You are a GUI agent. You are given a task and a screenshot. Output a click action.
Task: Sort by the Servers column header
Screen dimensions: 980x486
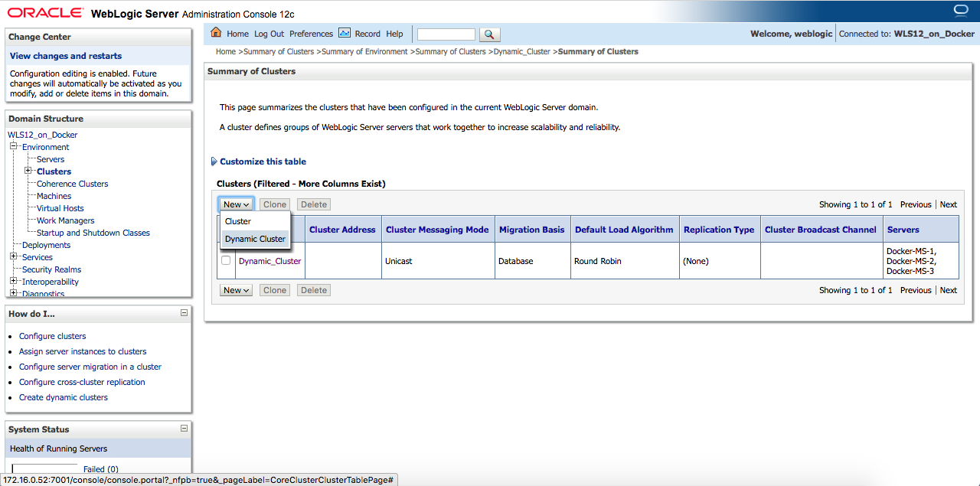point(903,230)
